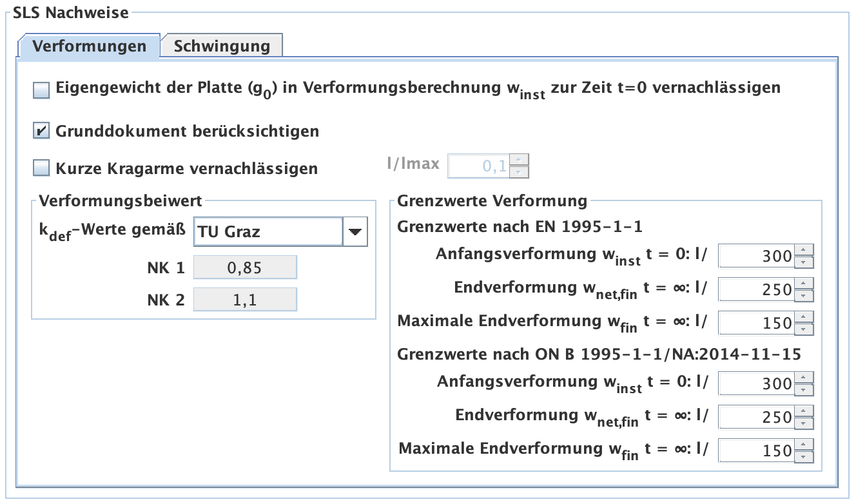The image size is (856, 504).
Task: Disable 'Grunddokument berücksichtigen'
Action: (x=41, y=130)
